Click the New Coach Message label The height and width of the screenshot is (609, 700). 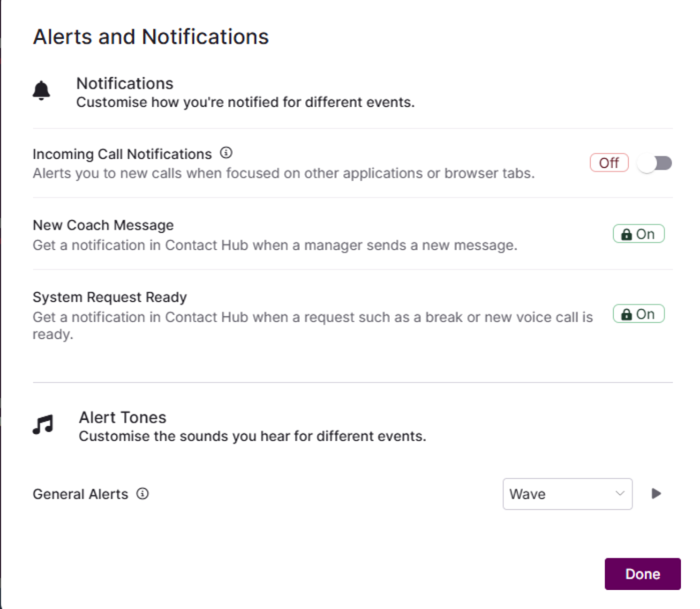tap(103, 225)
